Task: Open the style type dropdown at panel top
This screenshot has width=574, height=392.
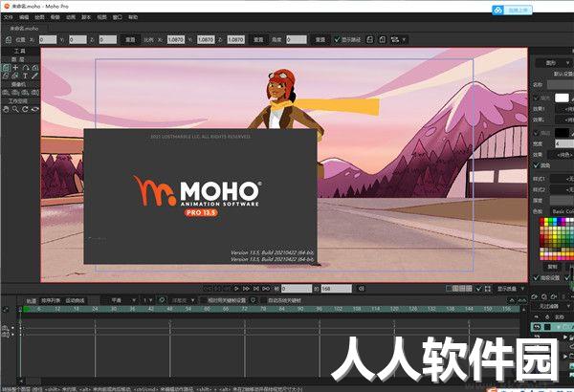Action: click(554, 63)
